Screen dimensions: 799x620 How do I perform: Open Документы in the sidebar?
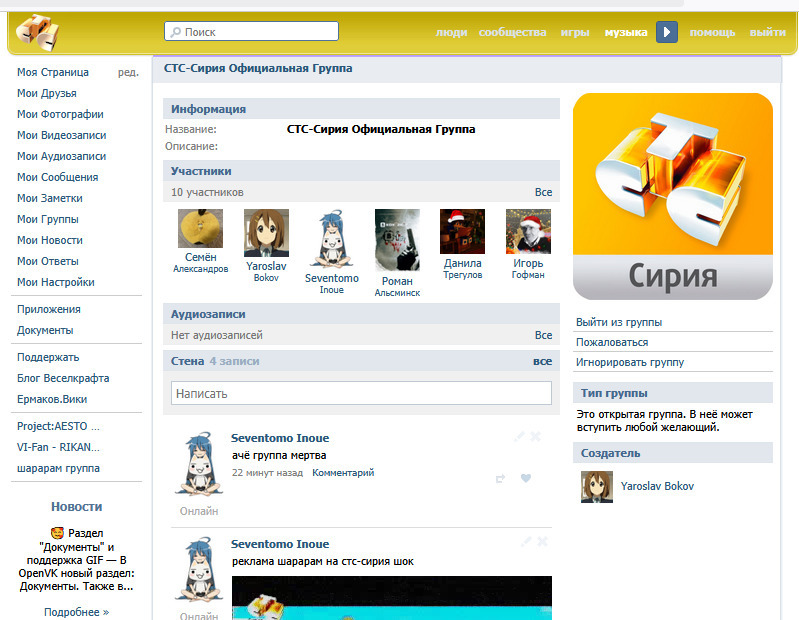point(45,330)
